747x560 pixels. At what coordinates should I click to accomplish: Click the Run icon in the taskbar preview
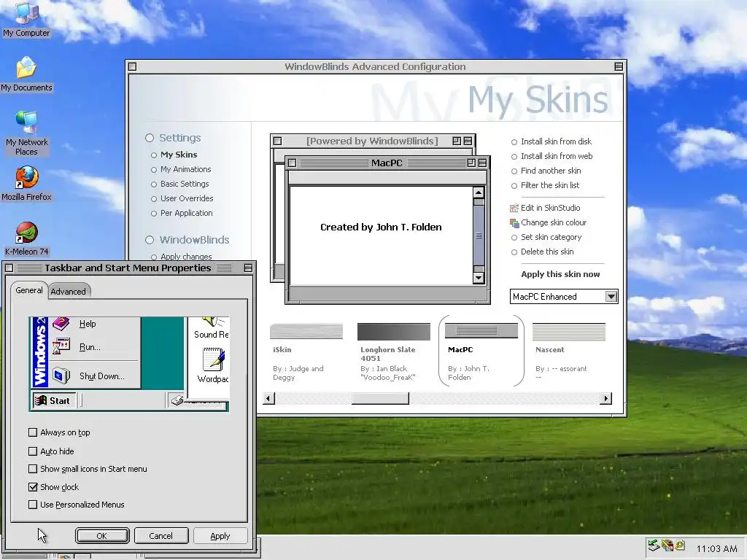pos(61,346)
